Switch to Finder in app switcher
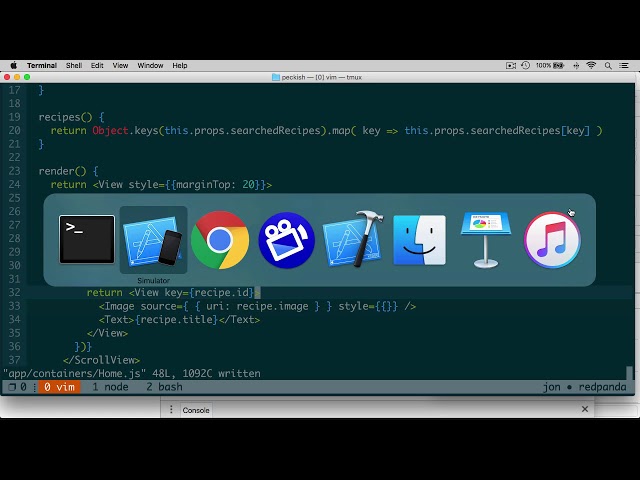The height and width of the screenshot is (480, 640). [x=420, y=240]
